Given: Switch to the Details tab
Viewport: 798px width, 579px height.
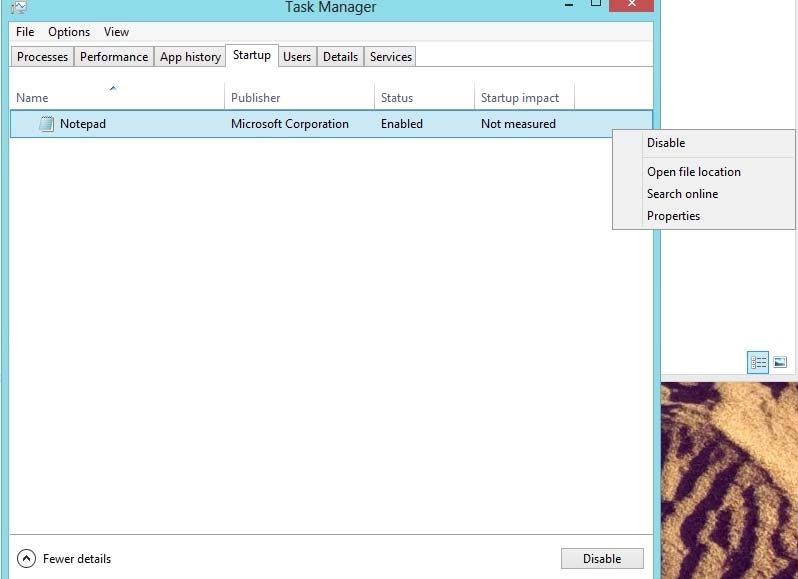Looking at the screenshot, I should (340, 56).
